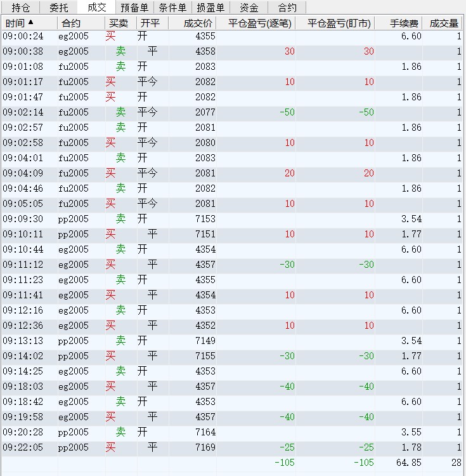Select the 09:00:24 trade time cell
This screenshot has height=476, width=466.
click(23, 36)
